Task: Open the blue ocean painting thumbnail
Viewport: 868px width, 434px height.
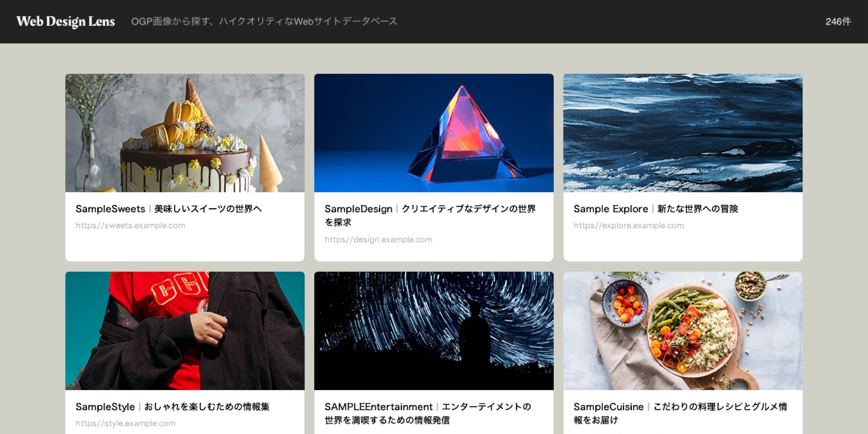Action: click(683, 133)
